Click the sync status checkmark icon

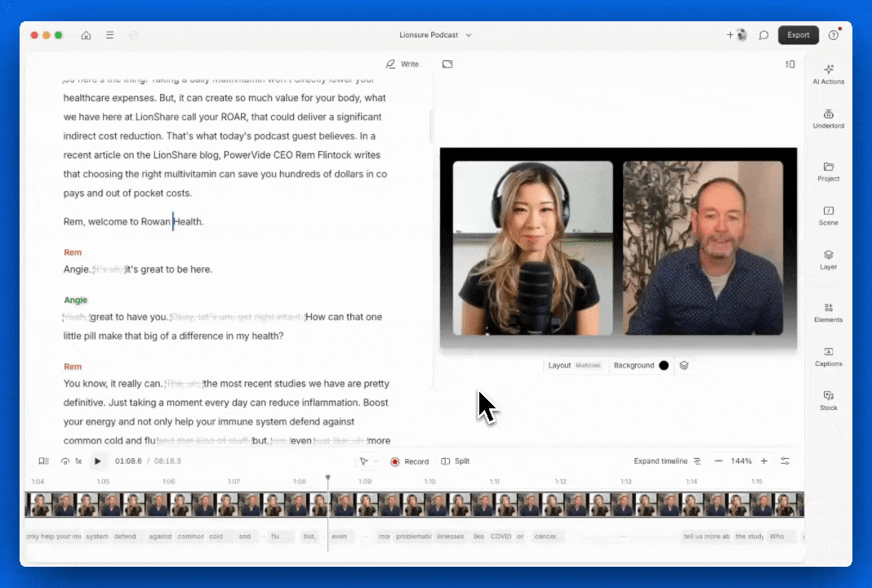pos(133,35)
